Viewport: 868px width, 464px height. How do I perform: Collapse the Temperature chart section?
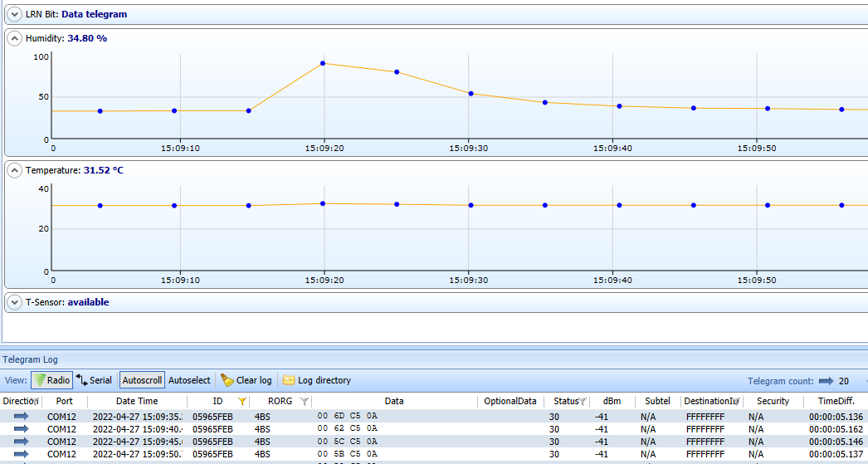point(14,170)
